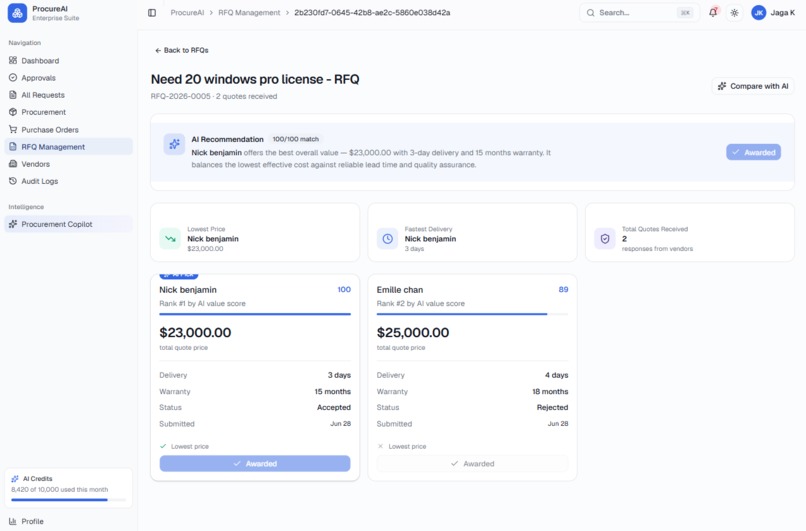Open Dashboard from navigation
The width and height of the screenshot is (806, 531).
[x=68, y=61]
